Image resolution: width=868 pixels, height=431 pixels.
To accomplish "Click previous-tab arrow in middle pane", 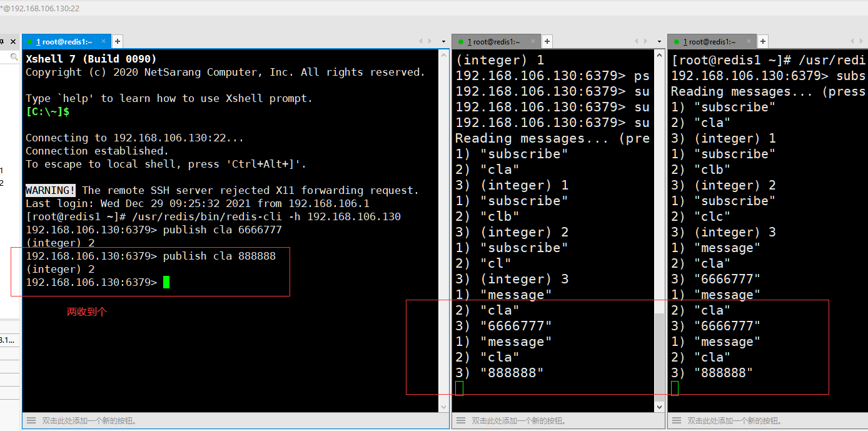I will coord(637,41).
